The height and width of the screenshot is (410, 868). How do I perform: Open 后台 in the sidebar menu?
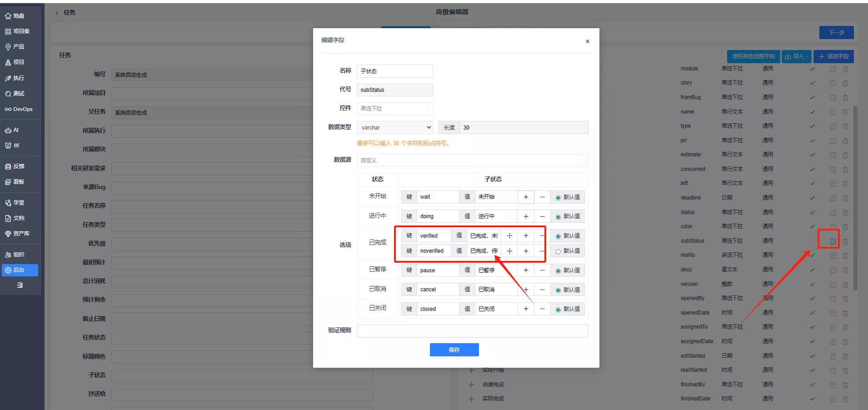pyautogui.click(x=20, y=270)
